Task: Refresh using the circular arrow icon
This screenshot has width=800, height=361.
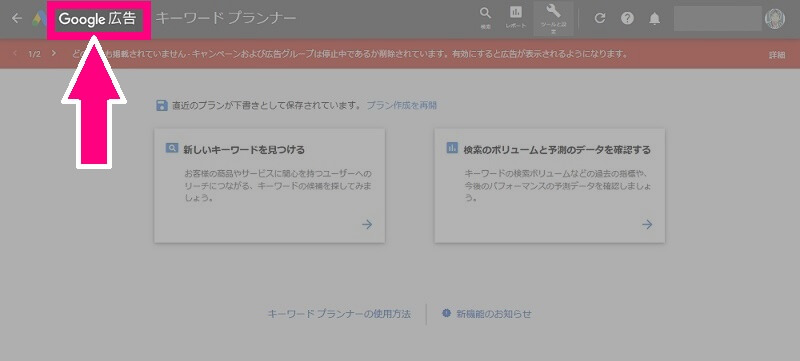Action: pyautogui.click(x=600, y=18)
